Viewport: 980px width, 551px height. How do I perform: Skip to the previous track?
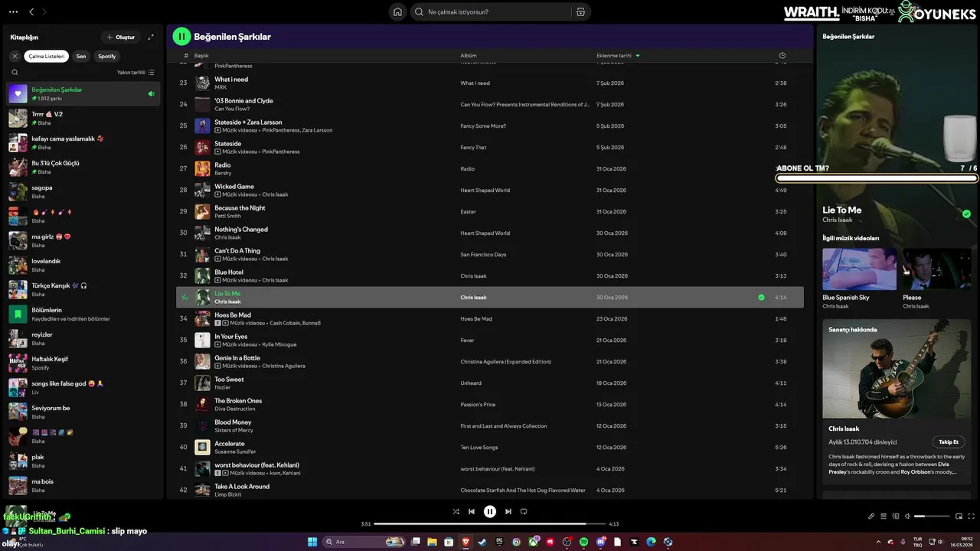pyautogui.click(x=472, y=511)
